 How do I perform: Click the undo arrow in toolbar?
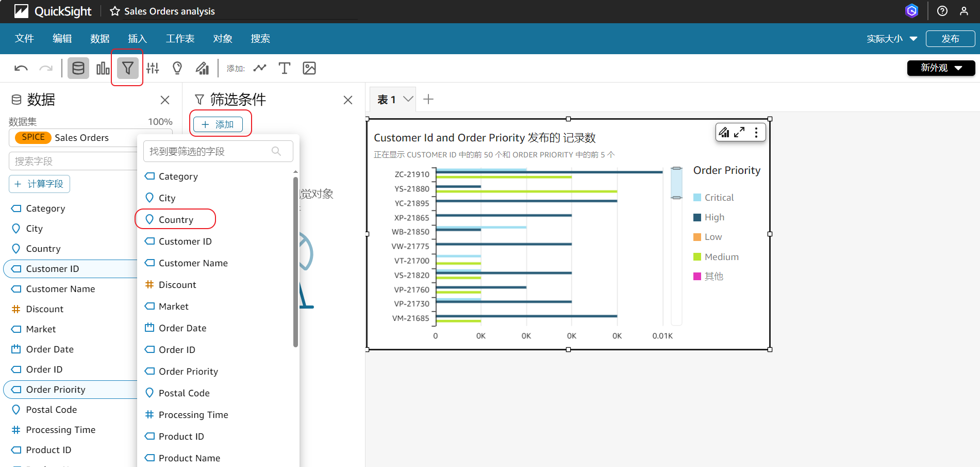coord(21,68)
